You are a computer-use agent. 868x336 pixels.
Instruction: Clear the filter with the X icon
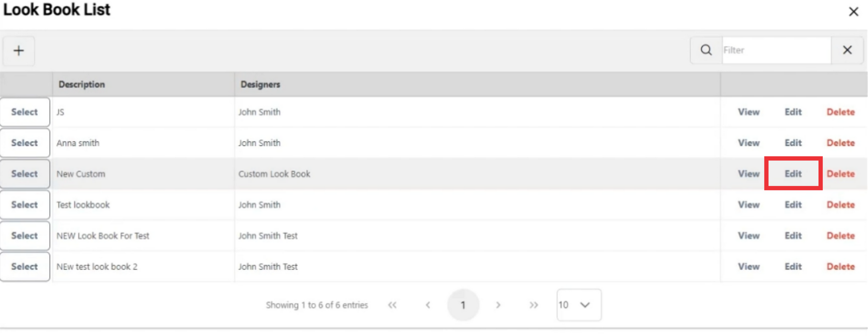tap(847, 50)
